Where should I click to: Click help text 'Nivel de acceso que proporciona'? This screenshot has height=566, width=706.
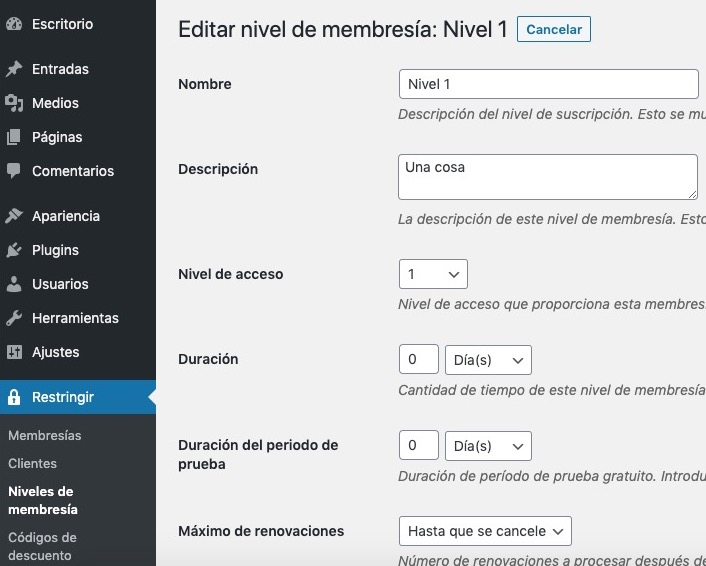[552, 304]
